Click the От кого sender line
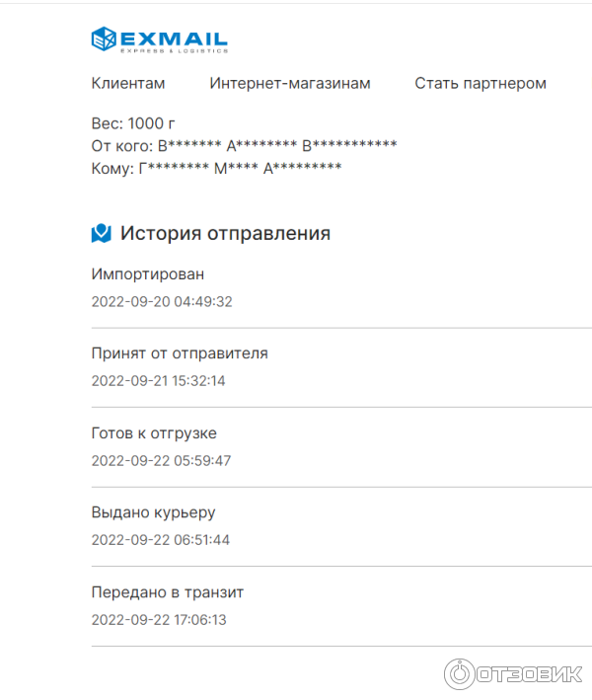 (244, 146)
